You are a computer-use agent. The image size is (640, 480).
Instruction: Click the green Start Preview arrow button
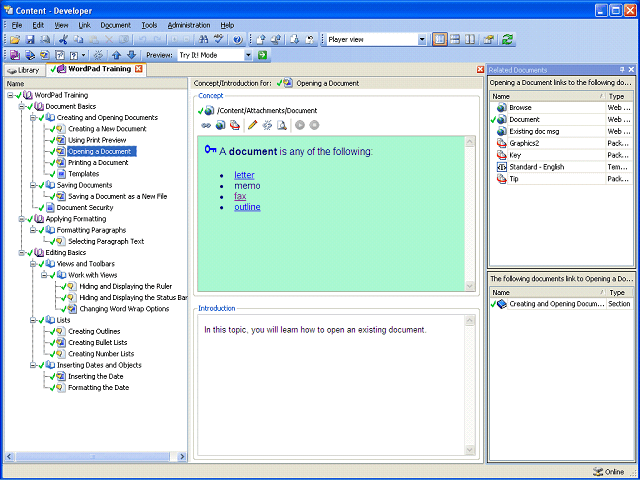coord(262,55)
